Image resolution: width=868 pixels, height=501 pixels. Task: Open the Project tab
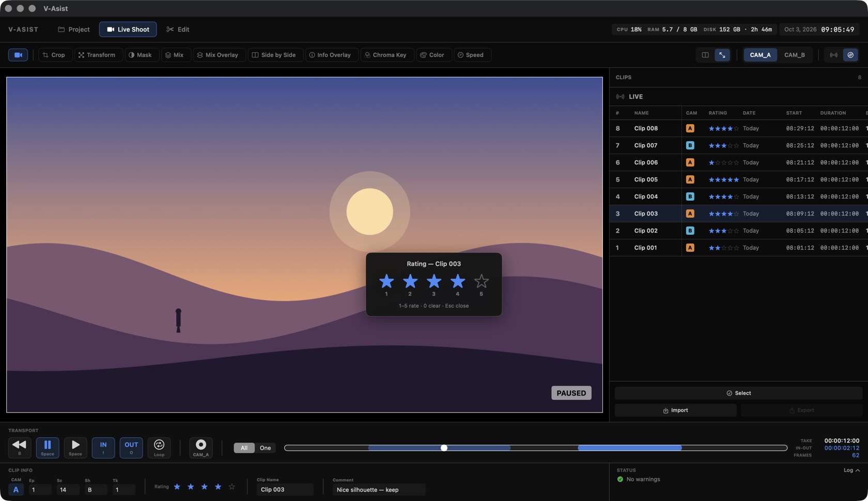click(74, 29)
